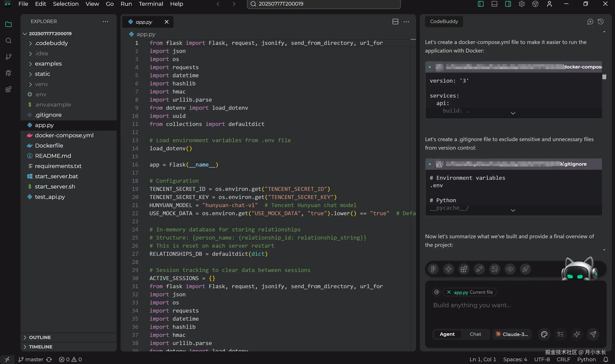615x364 pixels.
Task: Toggle the eye preview icon
Action: tap(510, 269)
